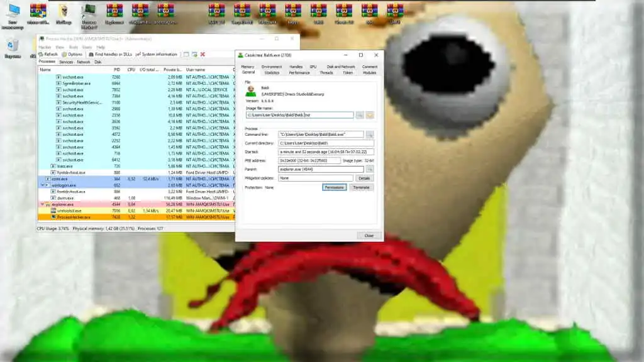Open the Tools menu

point(74,47)
